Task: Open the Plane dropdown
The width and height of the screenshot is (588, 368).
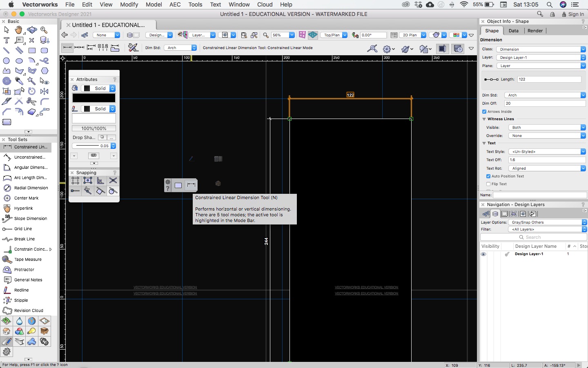Action: pos(541,66)
